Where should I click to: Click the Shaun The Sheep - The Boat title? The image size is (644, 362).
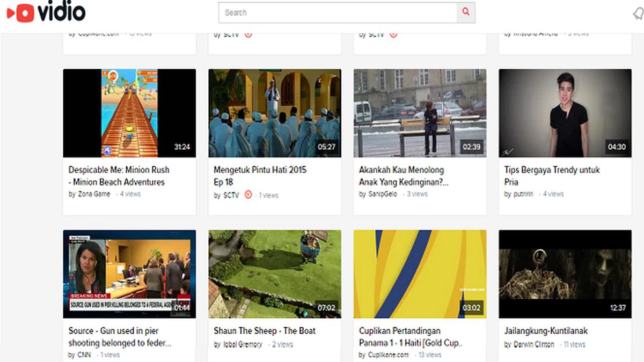tap(264, 331)
